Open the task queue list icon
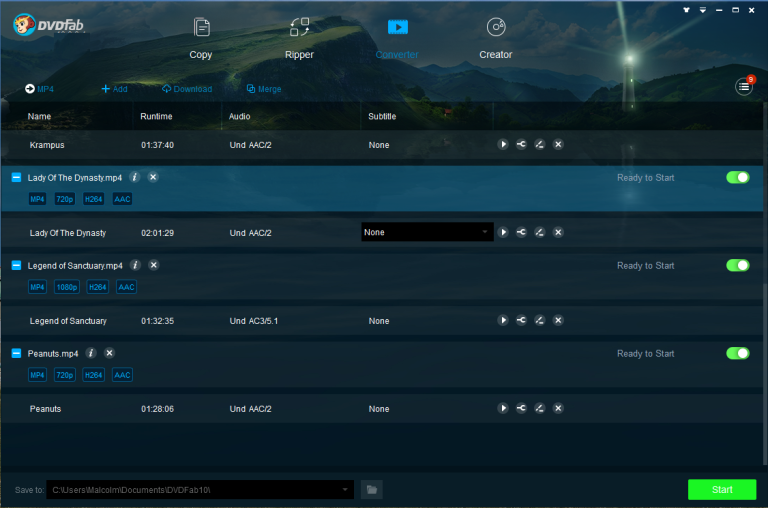 click(744, 87)
